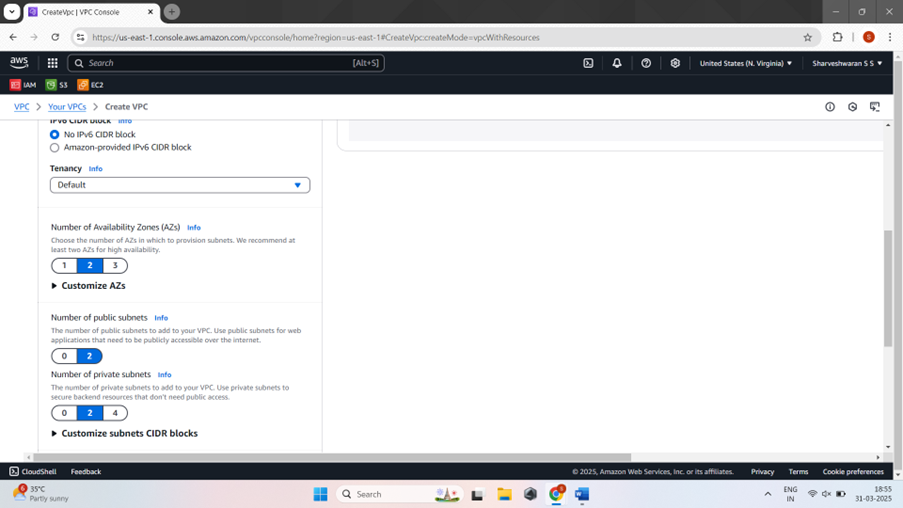The image size is (903, 508).
Task: Go to Your VPCs breadcrumb link
Action: pos(67,107)
